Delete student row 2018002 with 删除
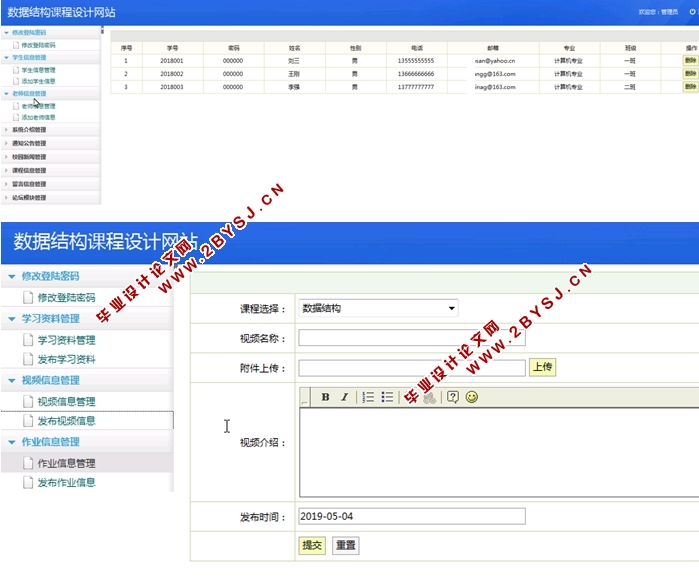 tap(691, 73)
